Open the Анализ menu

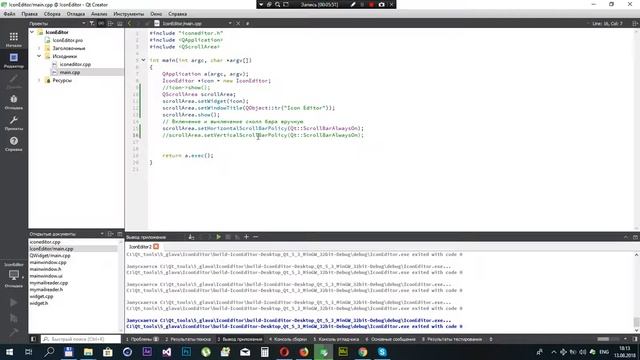[99, 14]
